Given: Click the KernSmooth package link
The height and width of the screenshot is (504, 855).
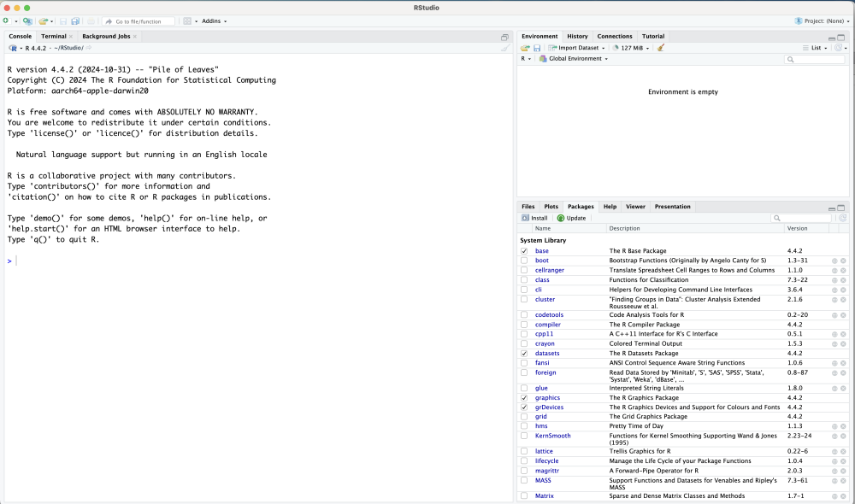Looking at the screenshot, I should click(x=553, y=436).
